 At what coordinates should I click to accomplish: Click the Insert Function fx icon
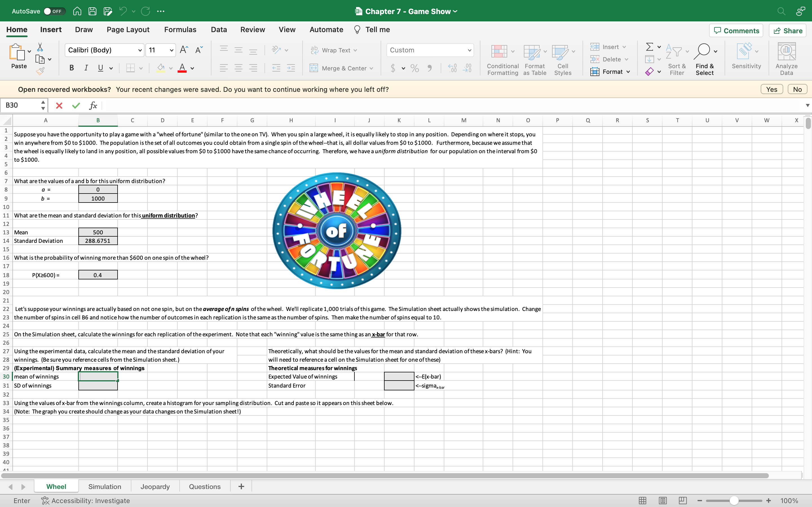pyautogui.click(x=93, y=106)
